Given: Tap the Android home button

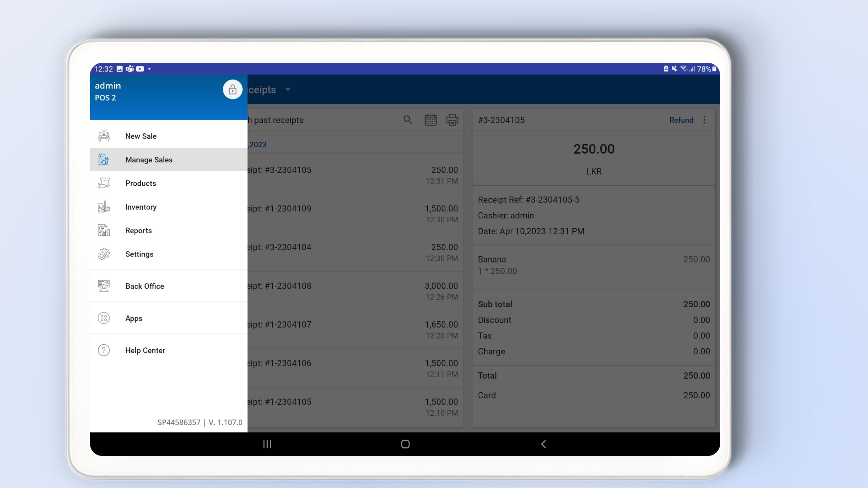Looking at the screenshot, I should (x=405, y=444).
